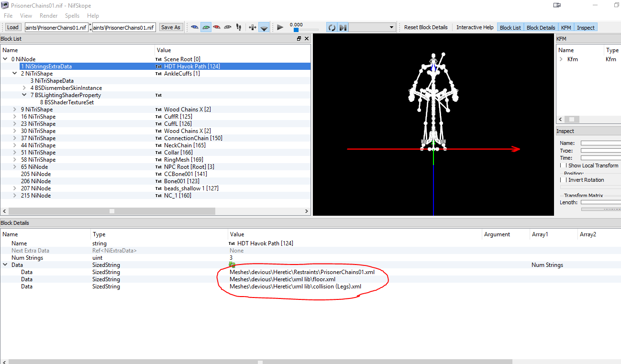621x364 pixels.
Task: Click the Txt icon beside beads_shallow 1
Action: pos(158,188)
